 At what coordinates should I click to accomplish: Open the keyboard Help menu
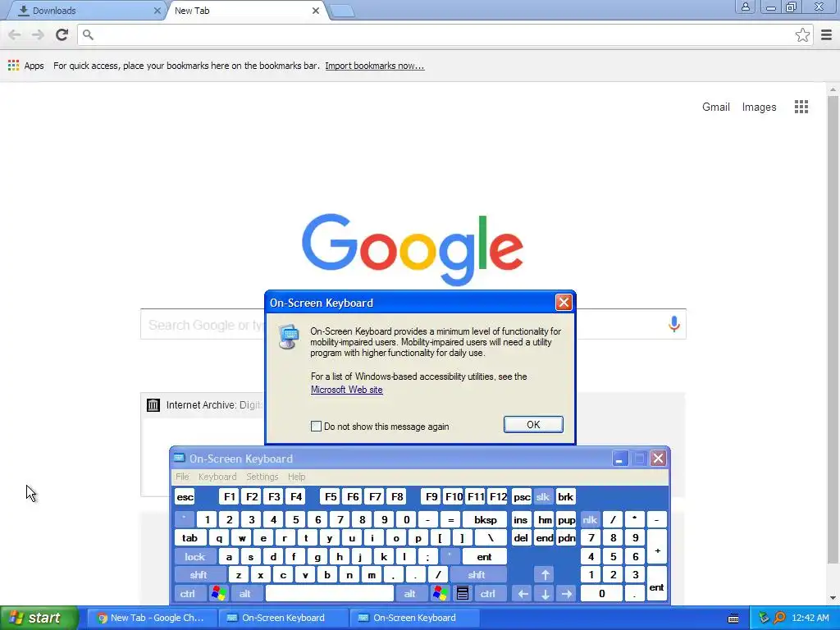click(x=296, y=477)
